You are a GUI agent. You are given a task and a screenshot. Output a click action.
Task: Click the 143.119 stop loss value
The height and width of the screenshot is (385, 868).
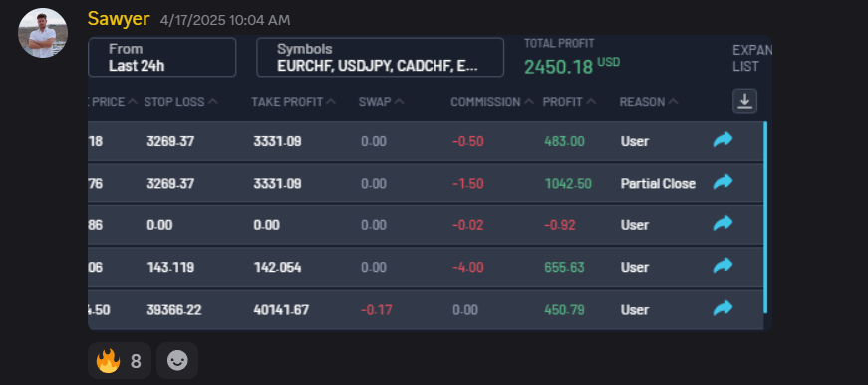pos(170,268)
